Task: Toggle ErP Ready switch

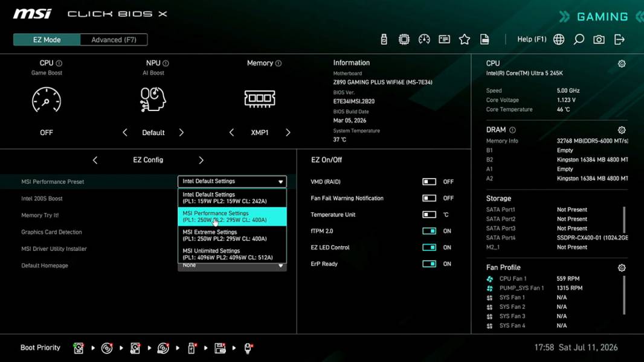Action: click(x=429, y=264)
